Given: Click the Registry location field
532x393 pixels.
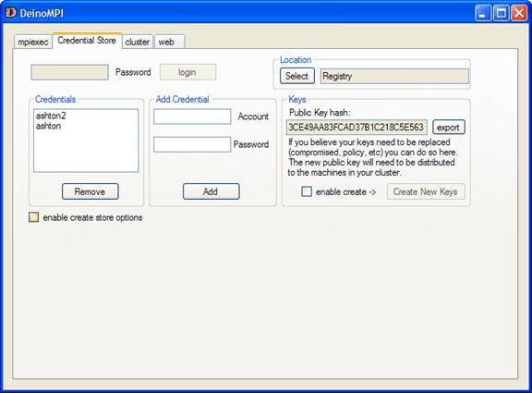Looking at the screenshot, I should [394, 76].
